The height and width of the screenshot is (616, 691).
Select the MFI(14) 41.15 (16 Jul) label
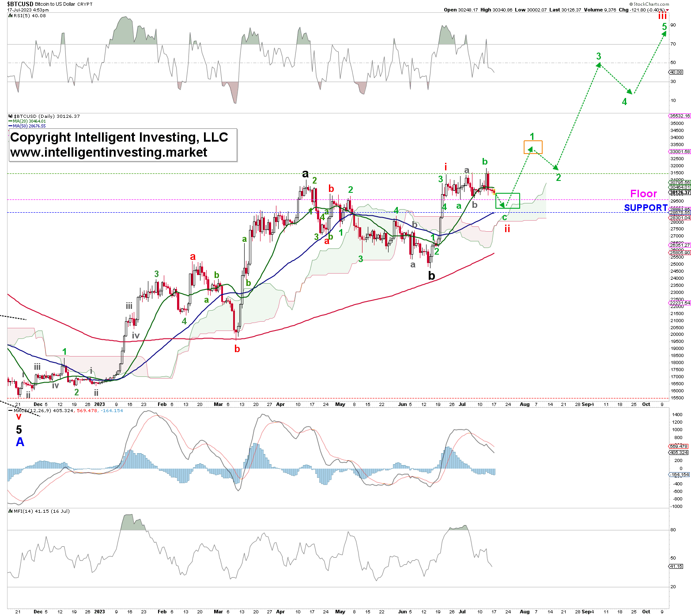[x=39, y=511]
